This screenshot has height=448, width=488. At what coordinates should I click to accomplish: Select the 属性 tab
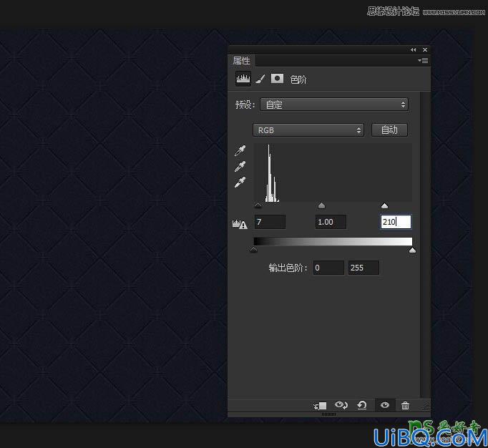point(242,60)
